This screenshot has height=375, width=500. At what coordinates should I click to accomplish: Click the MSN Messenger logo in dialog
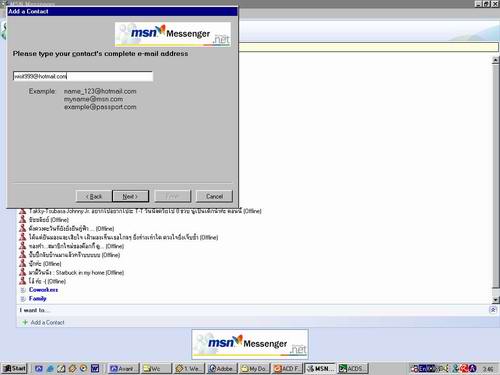pyautogui.click(x=173, y=34)
